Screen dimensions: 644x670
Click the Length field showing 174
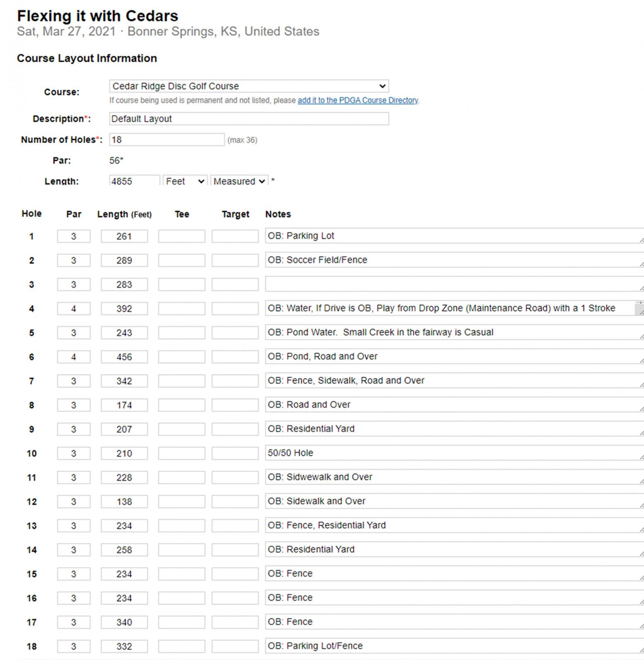[x=124, y=405]
